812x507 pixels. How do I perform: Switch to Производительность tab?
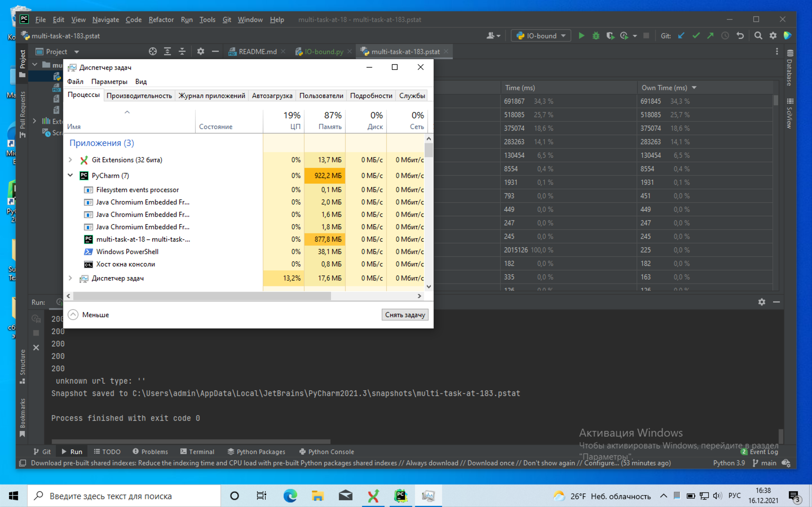[x=139, y=96]
